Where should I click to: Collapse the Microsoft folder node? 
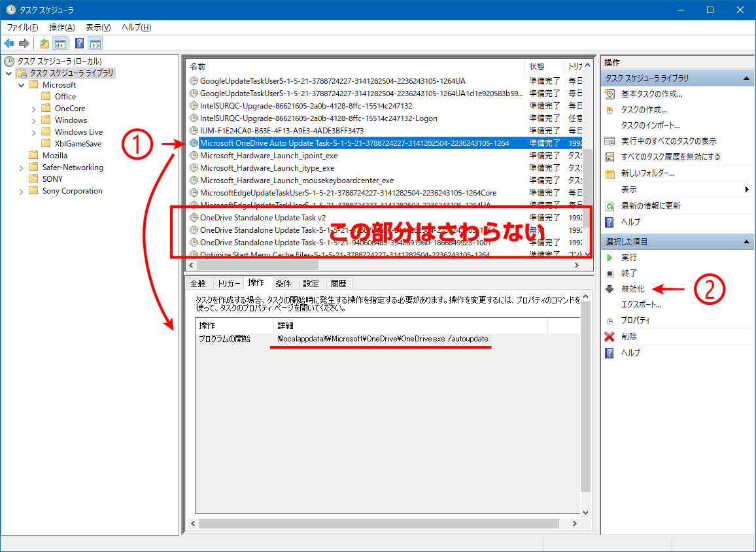(21, 85)
